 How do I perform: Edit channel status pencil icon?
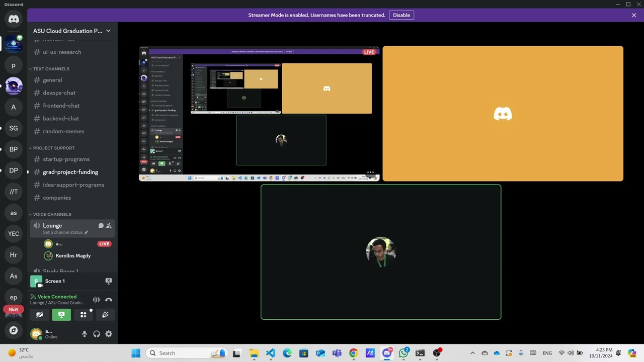point(86,232)
